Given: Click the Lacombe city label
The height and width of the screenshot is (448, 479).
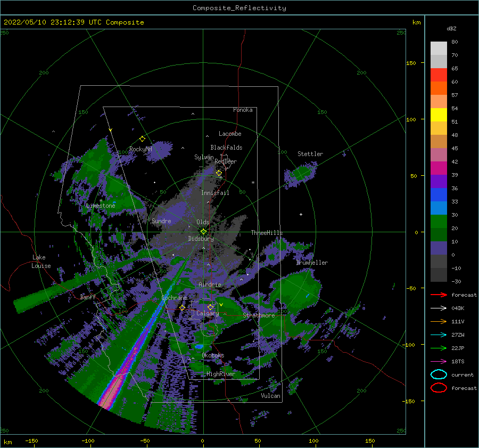Looking at the screenshot, I should (230, 134).
